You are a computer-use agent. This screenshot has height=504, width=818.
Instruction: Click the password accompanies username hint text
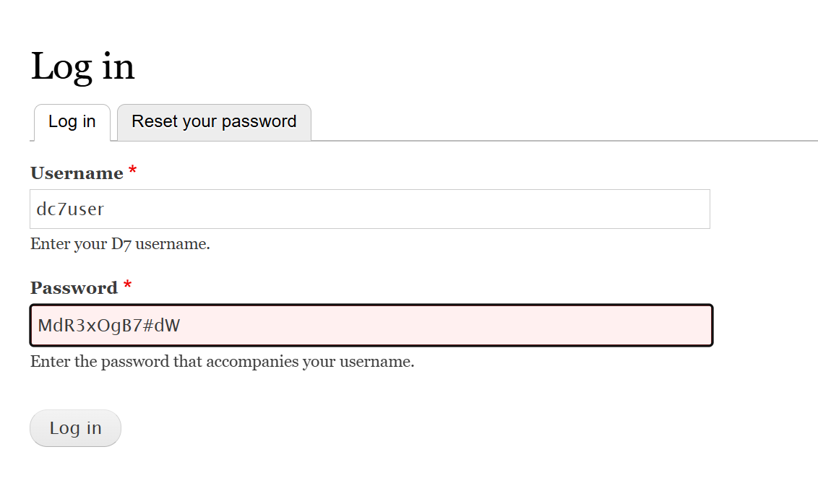(222, 361)
